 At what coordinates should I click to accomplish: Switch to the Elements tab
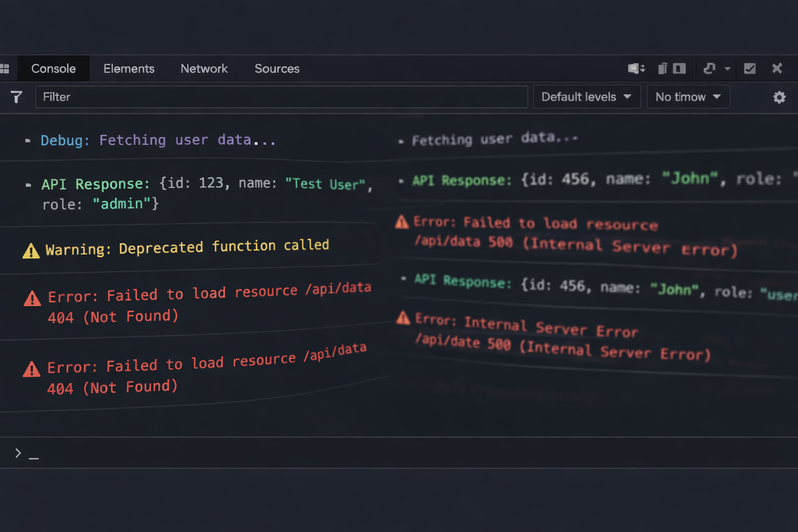[129, 69]
